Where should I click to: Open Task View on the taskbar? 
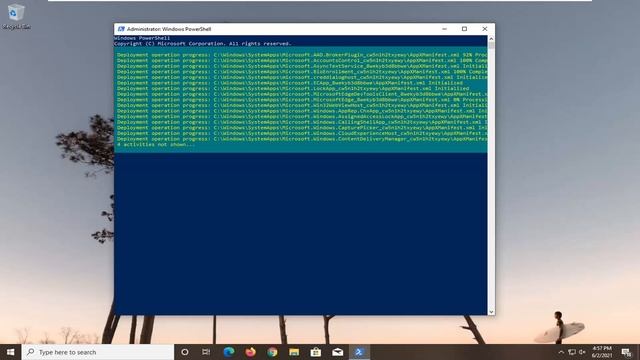pos(206,352)
